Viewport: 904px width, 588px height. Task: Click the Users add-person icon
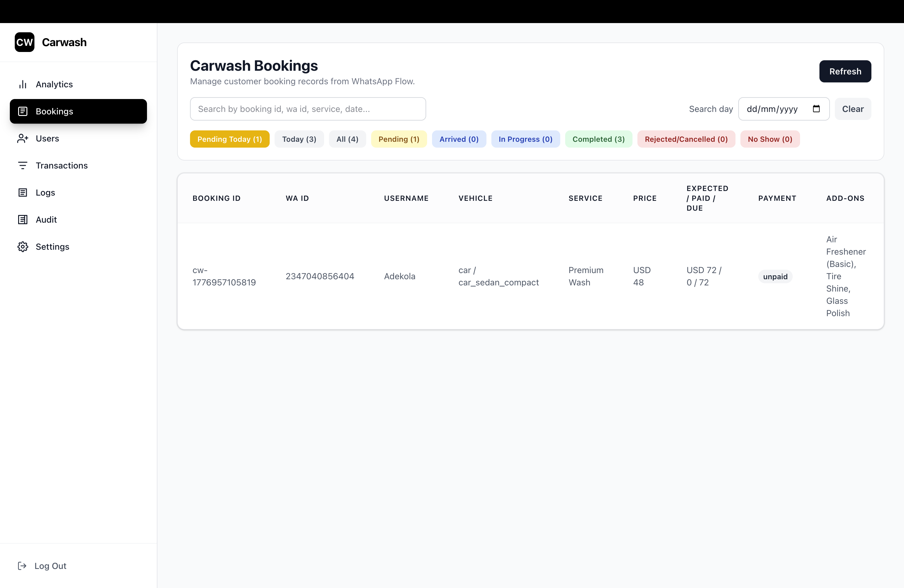click(23, 138)
